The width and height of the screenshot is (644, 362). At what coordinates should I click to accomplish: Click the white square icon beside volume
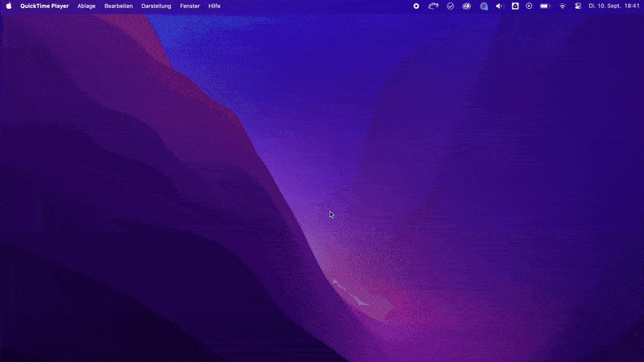tap(514, 6)
